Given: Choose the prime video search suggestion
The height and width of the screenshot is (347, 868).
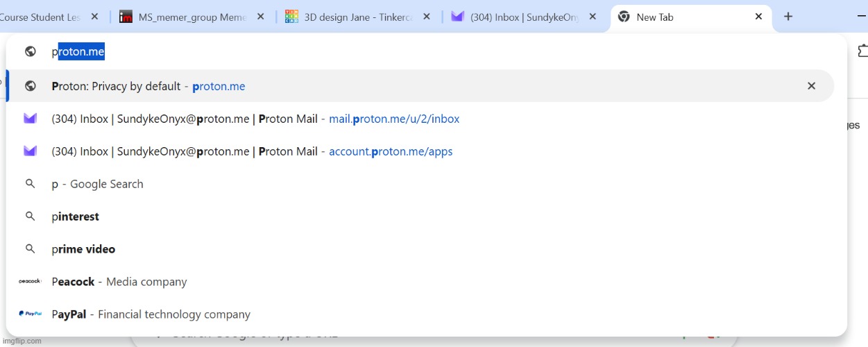Looking at the screenshot, I should (420, 249).
